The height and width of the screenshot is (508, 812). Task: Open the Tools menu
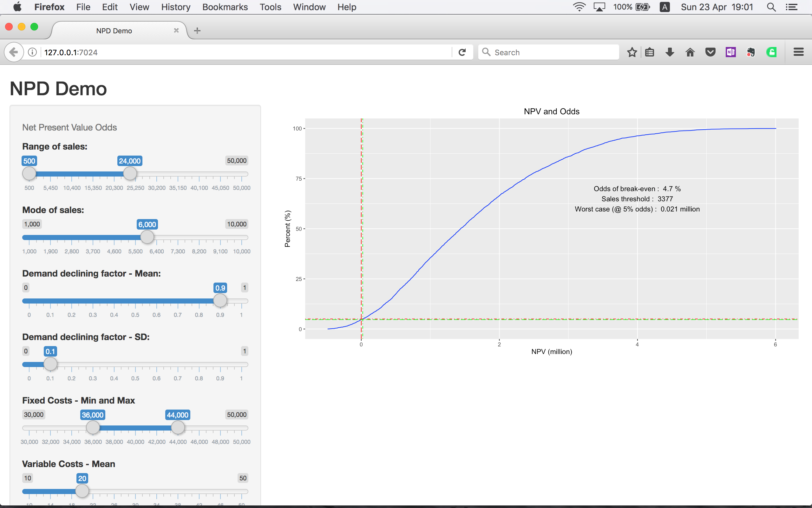click(270, 7)
